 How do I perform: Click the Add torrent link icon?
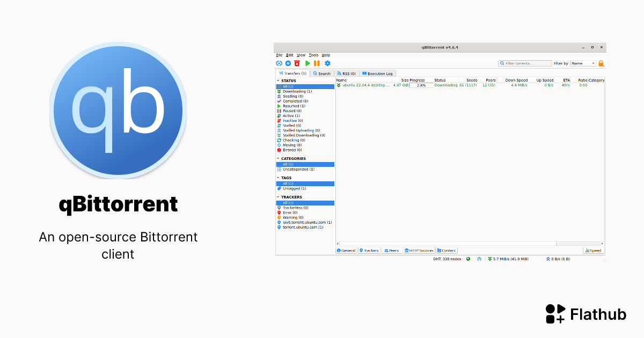279,63
